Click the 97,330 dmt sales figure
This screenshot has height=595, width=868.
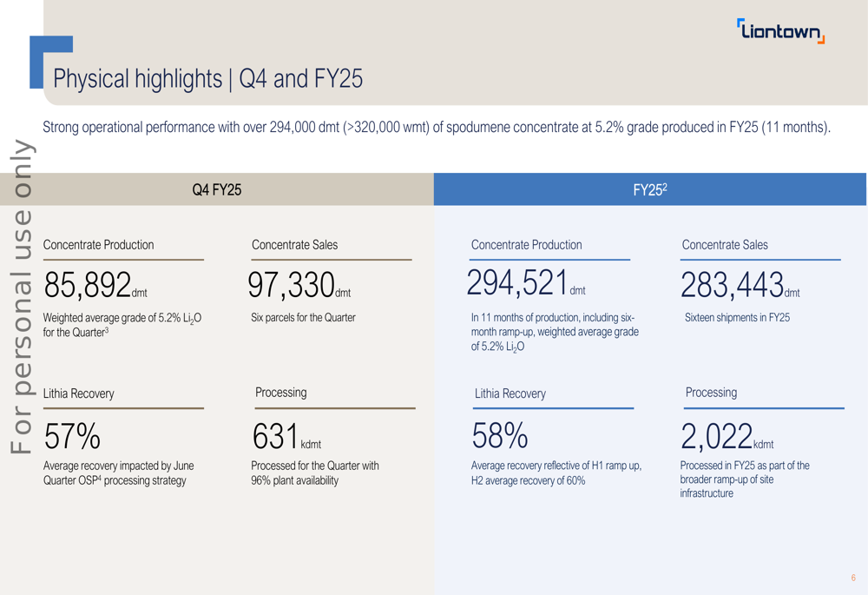click(299, 284)
